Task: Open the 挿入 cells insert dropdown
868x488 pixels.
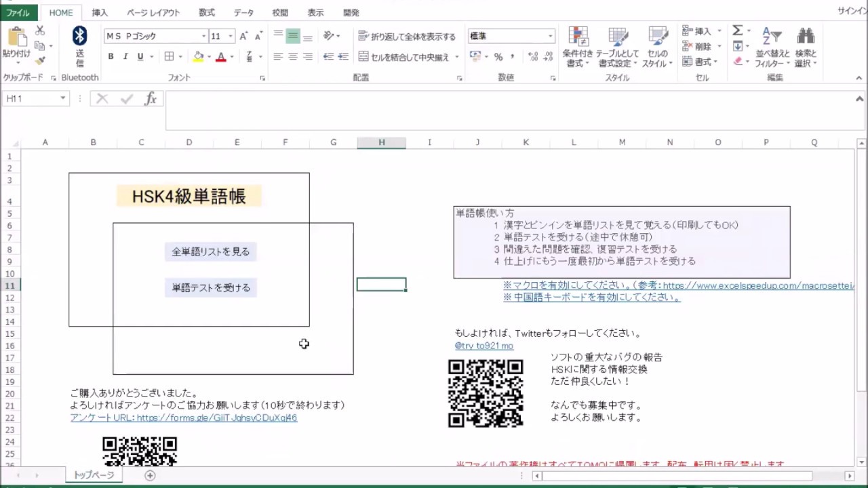Action: coord(719,31)
